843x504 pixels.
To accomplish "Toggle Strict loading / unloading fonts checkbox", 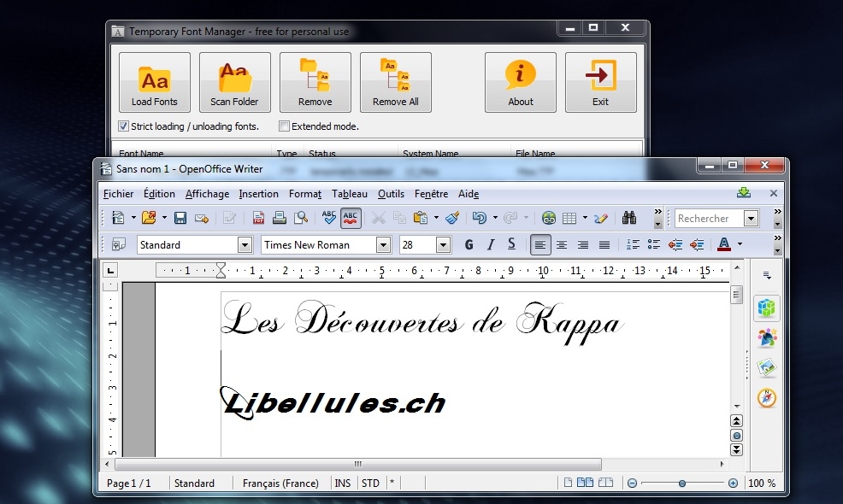I will point(124,126).
